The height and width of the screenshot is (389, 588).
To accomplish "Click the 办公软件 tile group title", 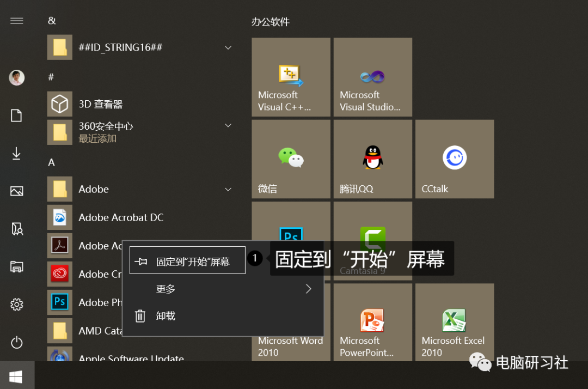I will [x=271, y=22].
